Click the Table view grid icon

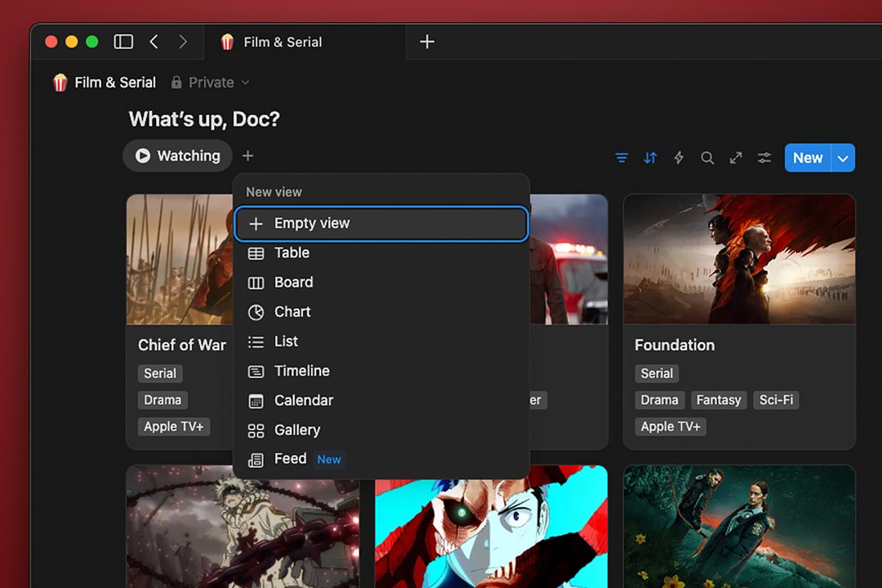[x=256, y=253]
